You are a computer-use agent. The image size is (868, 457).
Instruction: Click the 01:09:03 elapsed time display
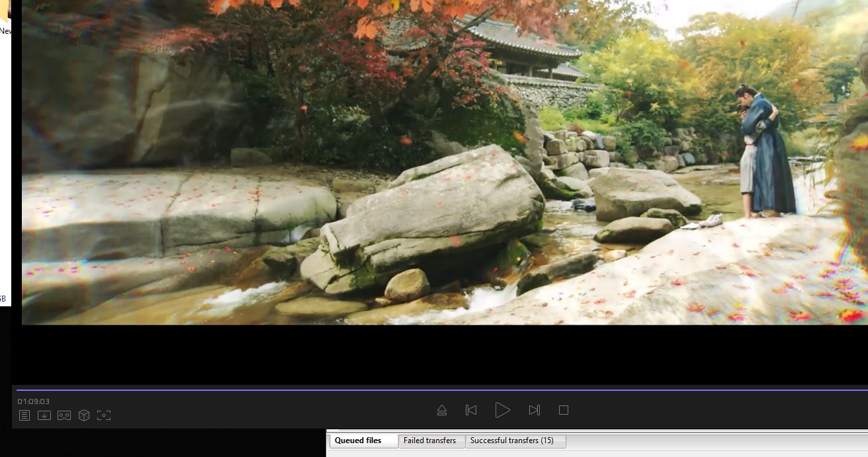pyautogui.click(x=34, y=401)
